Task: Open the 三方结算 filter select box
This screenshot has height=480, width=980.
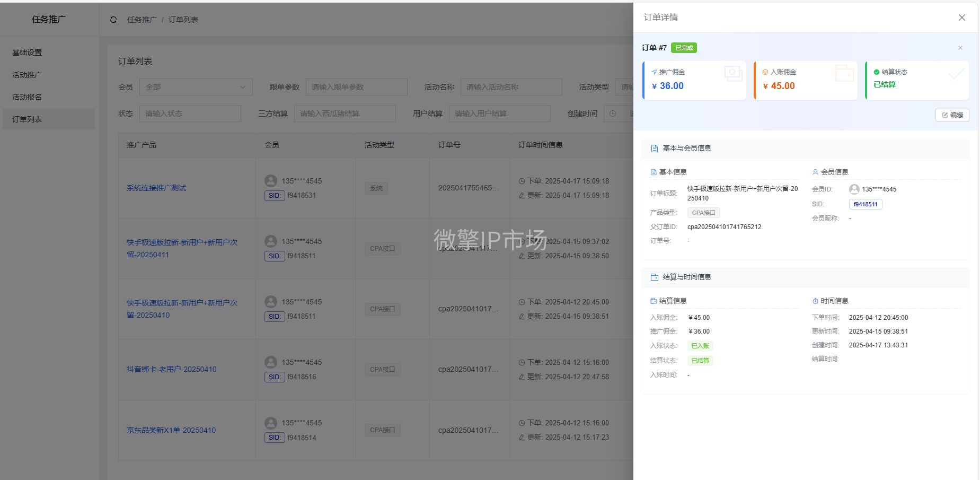Action: click(x=345, y=114)
